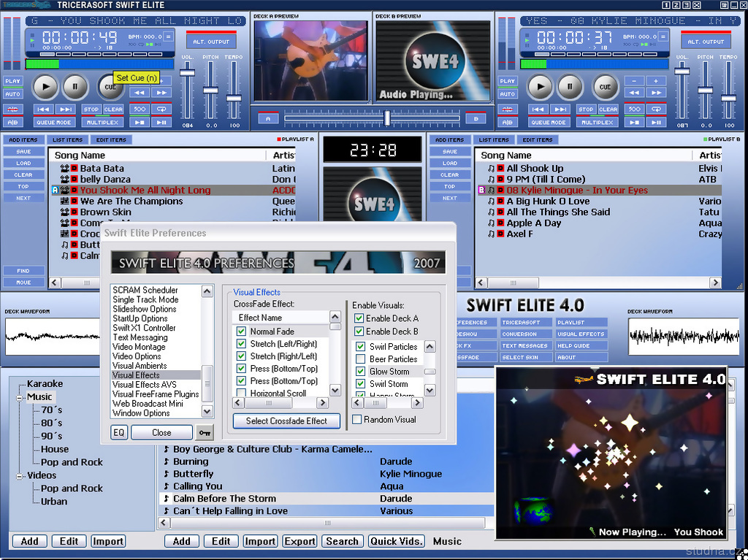The image size is (748, 560).
Task: Click HELP GUIDE button
Action: click(x=581, y=346)
